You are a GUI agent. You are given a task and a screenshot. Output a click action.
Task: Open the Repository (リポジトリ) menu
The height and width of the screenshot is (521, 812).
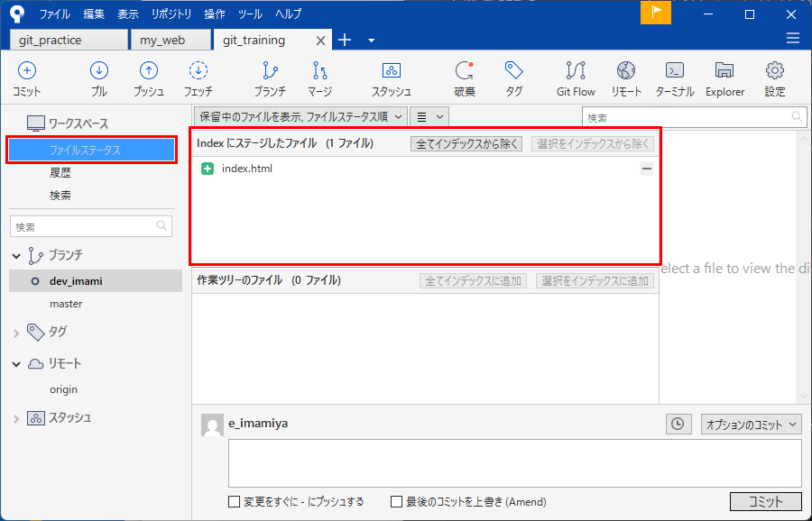coord(171,14)
